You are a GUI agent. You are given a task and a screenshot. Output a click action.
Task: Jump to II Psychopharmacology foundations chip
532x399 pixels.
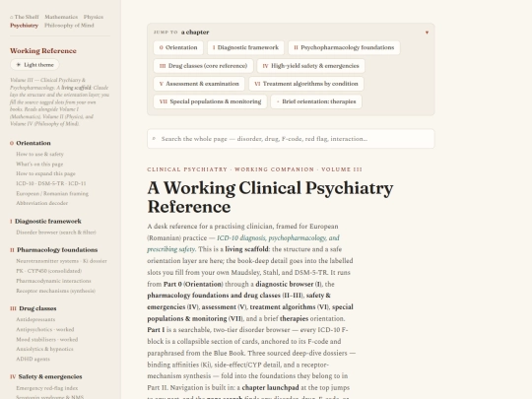tap(344, 47)
